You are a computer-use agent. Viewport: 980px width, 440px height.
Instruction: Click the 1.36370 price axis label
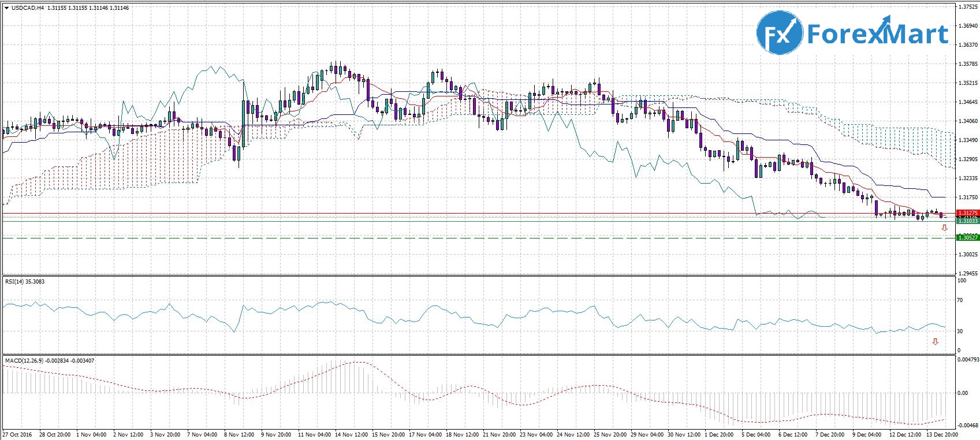coord(968,45)
